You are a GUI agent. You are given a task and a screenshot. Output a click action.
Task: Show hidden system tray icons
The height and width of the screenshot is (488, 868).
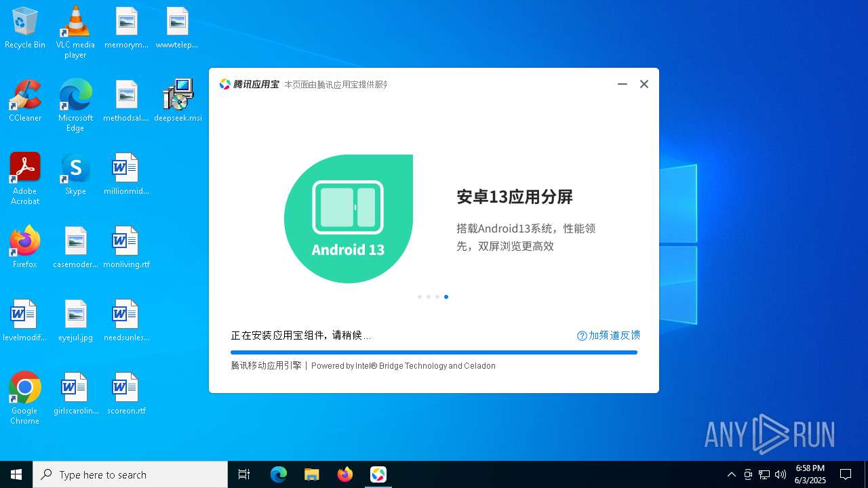[731, 474]
